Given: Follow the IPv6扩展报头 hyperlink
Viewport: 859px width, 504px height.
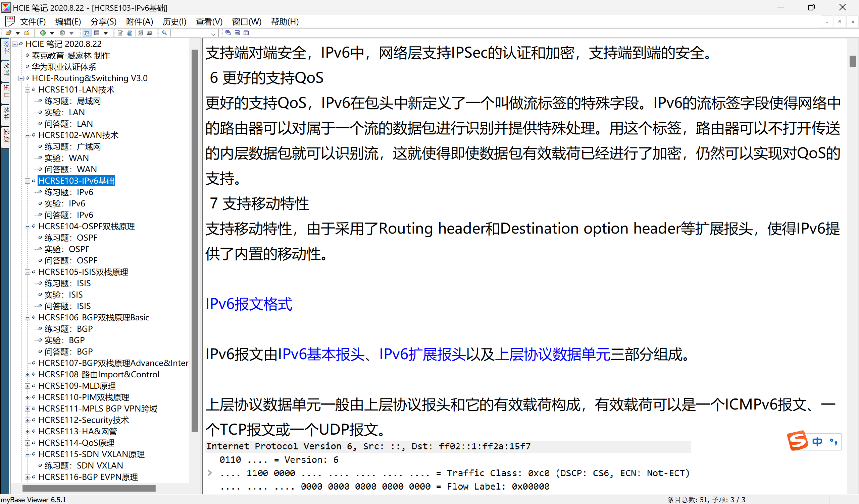Looking at the screenshot, I should pyautogui.click(x=422, y=355).
